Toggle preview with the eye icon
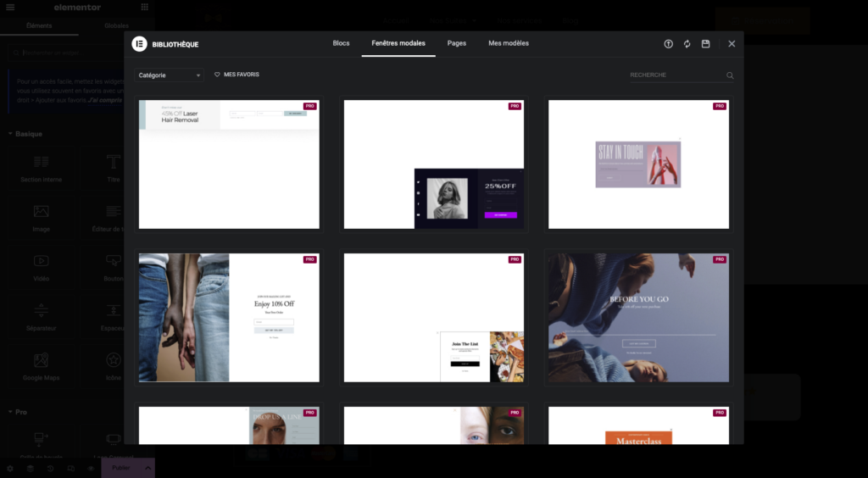The width and height of the screenshot is (868, 478). tap(91, 468)
